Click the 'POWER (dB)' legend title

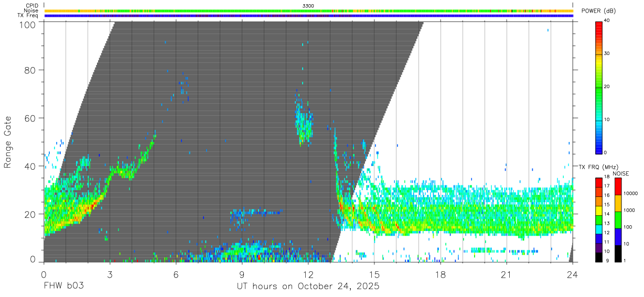tap(598, 11)
